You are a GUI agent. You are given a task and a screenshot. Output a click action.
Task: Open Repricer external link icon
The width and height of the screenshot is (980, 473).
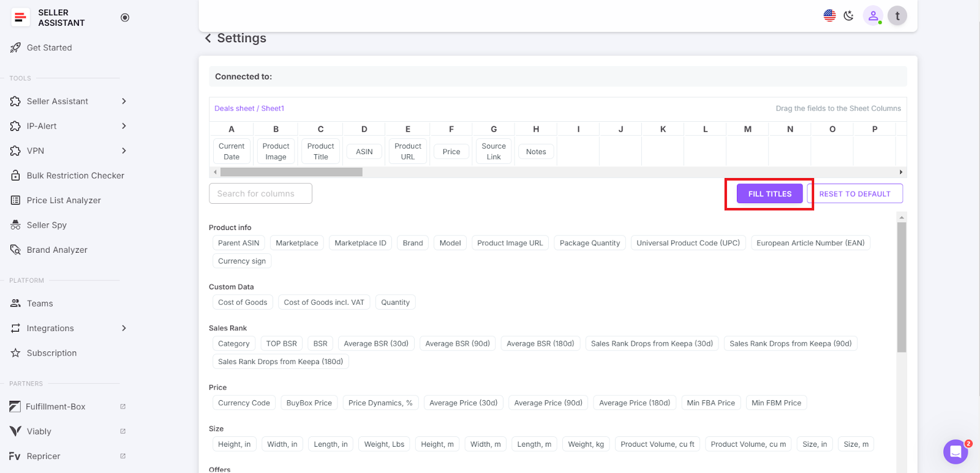[x=123, y=456]
